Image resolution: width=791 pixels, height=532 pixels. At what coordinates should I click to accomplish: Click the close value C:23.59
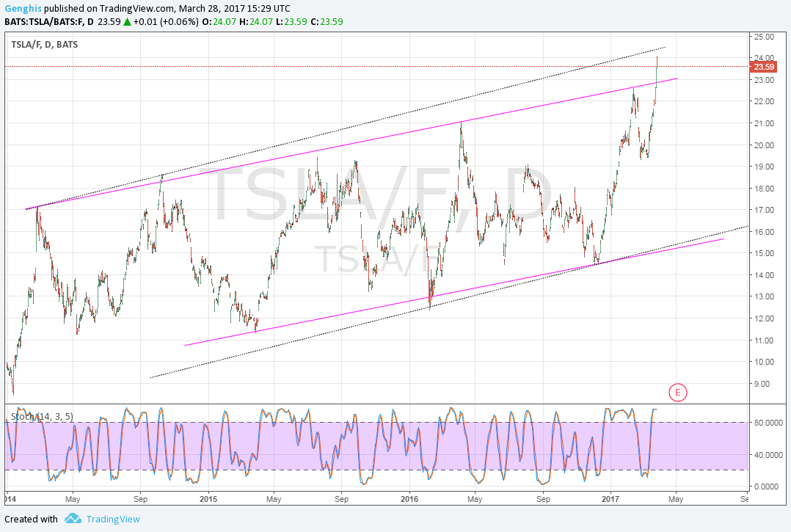click(x=327, y=22)
